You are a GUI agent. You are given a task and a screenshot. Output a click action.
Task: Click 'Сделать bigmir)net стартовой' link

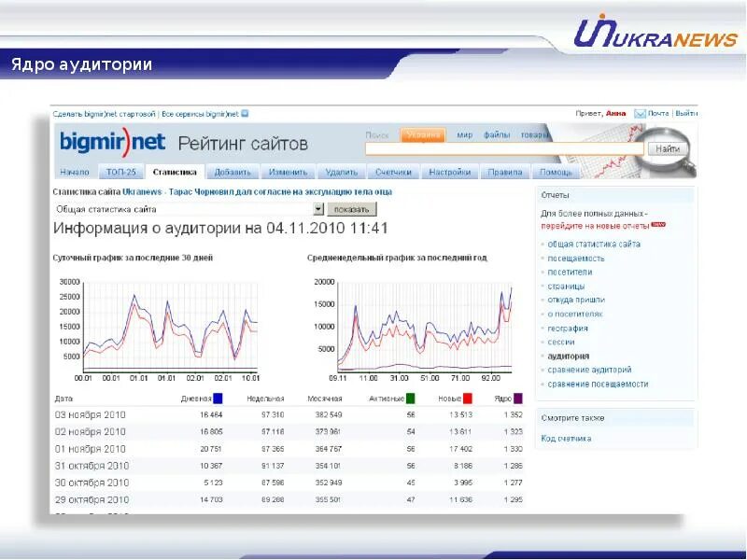point(104,114)
